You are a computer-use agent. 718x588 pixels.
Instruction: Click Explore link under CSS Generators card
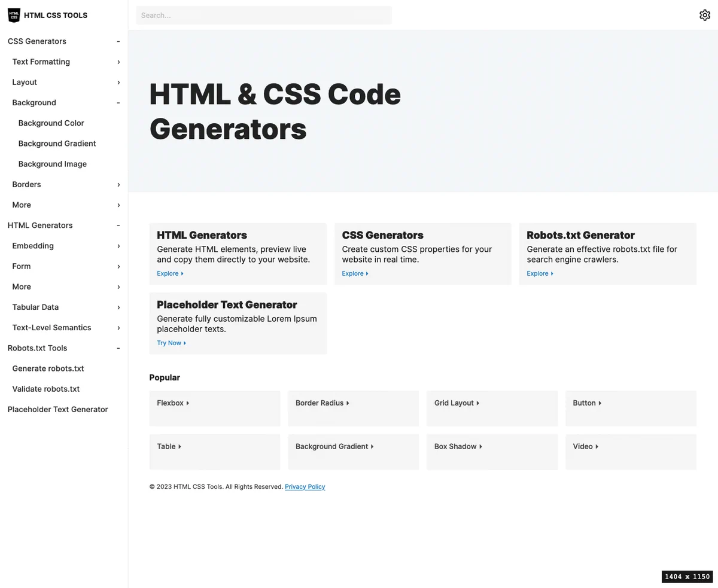click(355, 273)
